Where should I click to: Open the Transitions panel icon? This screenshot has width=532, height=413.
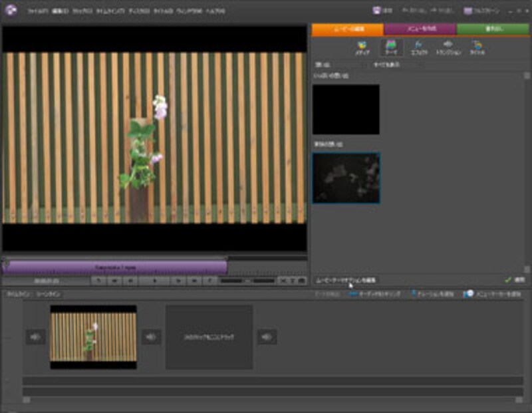(x=448, y=47)
